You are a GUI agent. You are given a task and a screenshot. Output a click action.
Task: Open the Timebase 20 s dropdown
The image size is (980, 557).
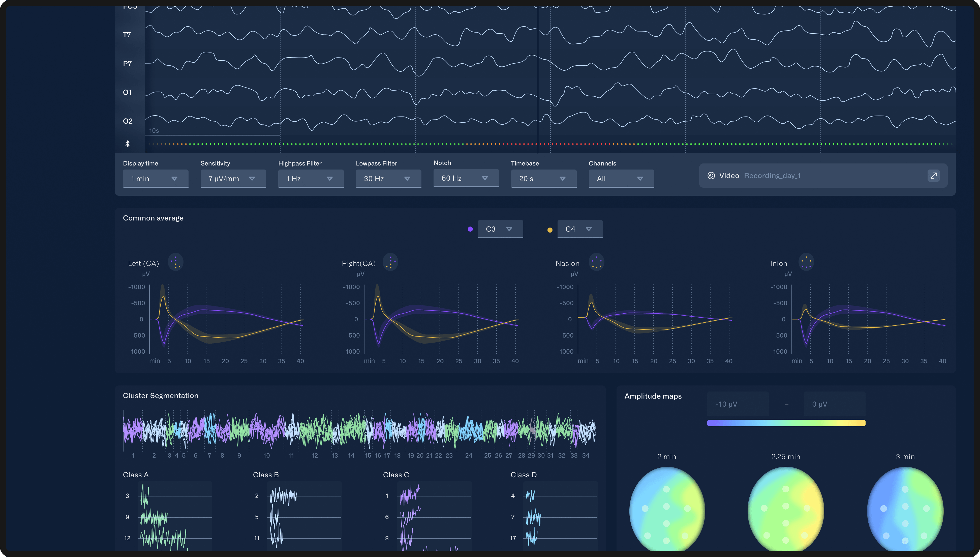click(543, 179)
